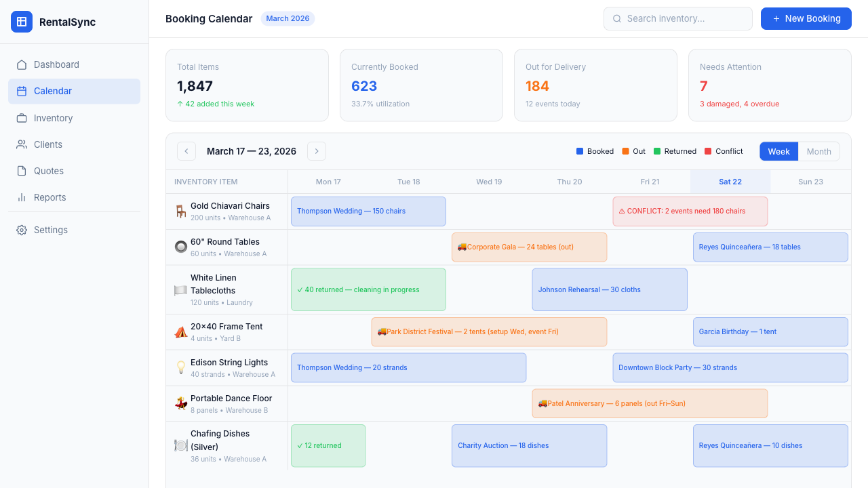Select the Mon 17 column header
The image size is (868, 488).
point(328,182)
